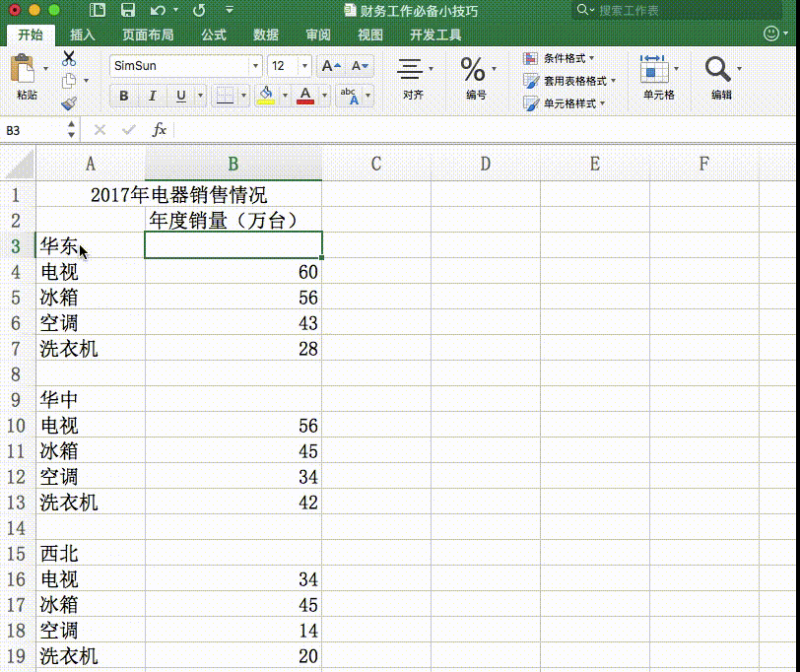Switch to the 视图 (View) tab

pos(369,34)
